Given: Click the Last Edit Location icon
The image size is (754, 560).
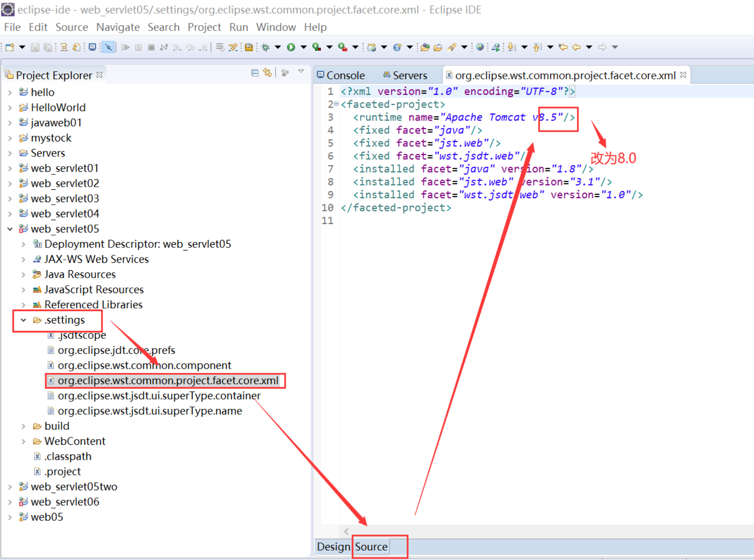Looking at the screenshot, I should point(563,47).
